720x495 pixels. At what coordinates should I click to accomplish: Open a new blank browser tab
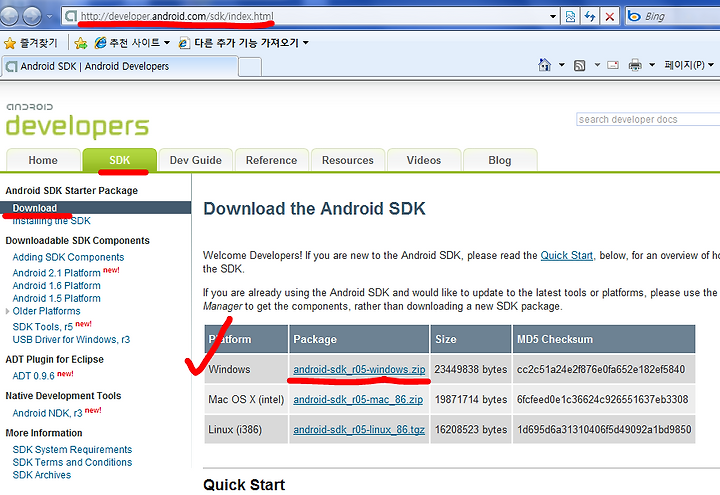pos(250,67)
